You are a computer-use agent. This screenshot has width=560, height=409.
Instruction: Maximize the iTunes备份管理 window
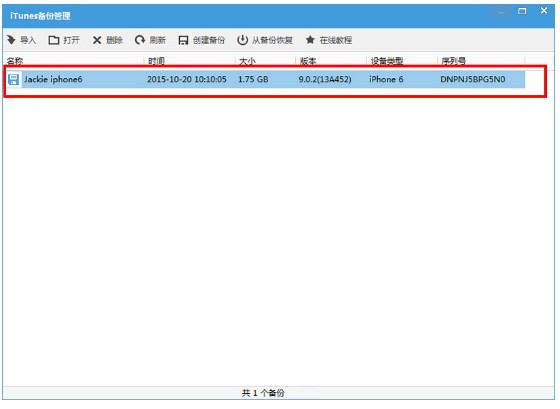(522, 11)
